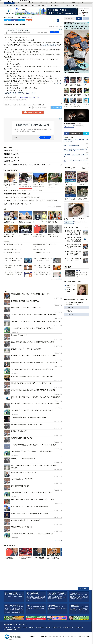Screen dimensions: 93x644
Task: Click 特集トップ beside 人気記事アーカイブ
Action: click(x=85, y=168)
